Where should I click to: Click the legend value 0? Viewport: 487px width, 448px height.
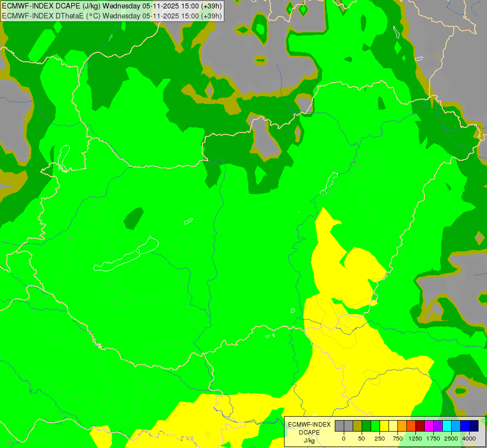tap(344, 439)
